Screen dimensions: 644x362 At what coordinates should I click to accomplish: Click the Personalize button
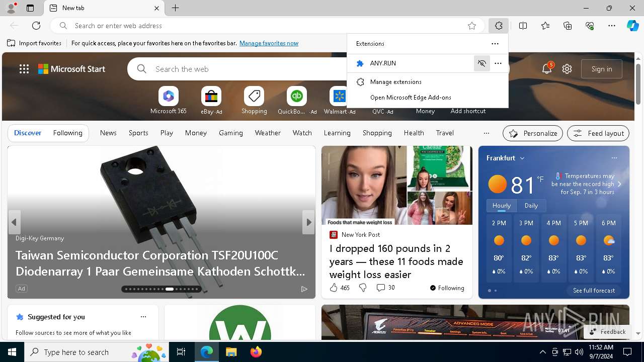click(533, 133)
